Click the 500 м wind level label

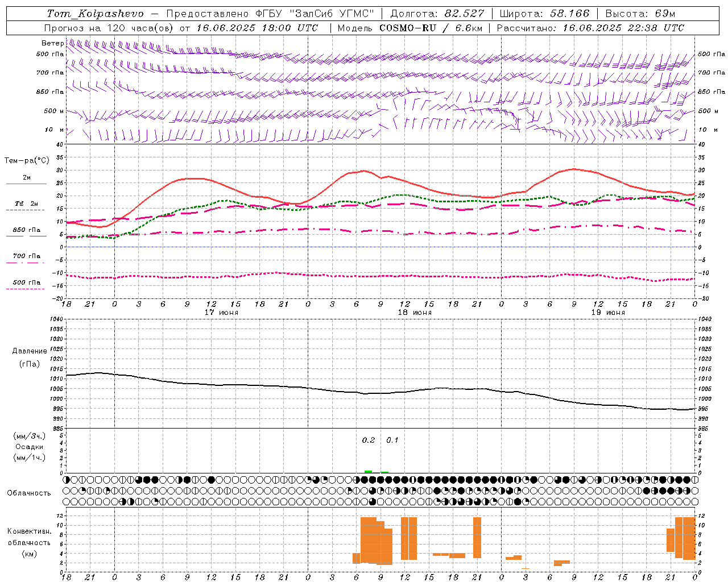coord(54,111)
